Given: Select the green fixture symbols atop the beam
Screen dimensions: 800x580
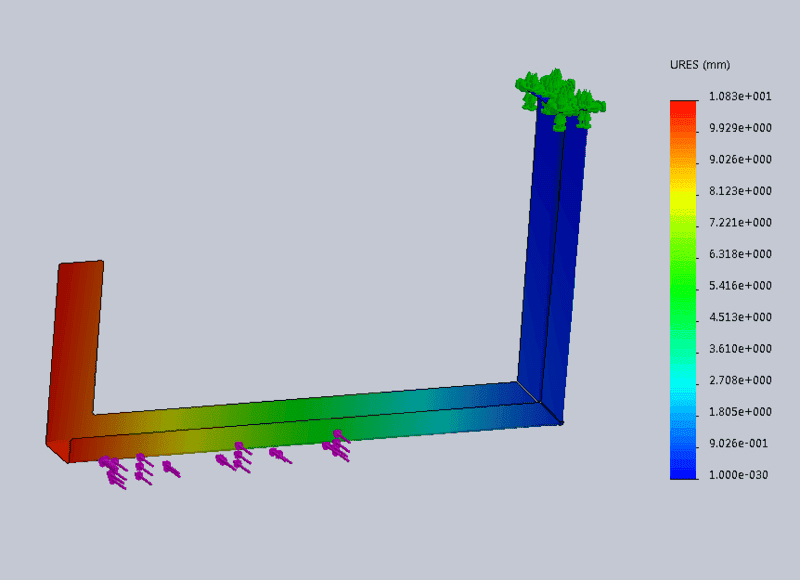Looking at the screenshot, I should [560, 98].
